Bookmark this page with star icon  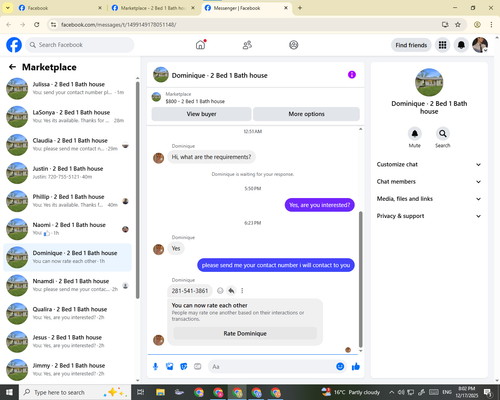click(x=458, y=24)
